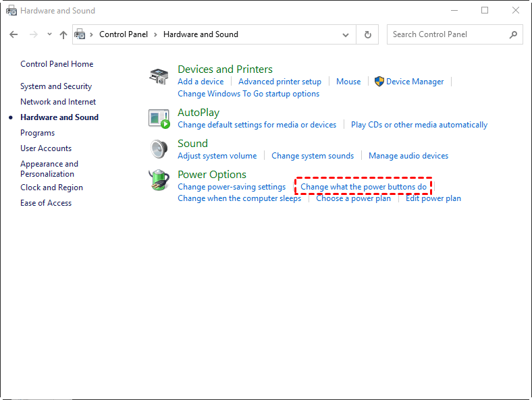532x400 pixels.
Task: Go to Network and Internet category
Action: click(x=58, y=102)
